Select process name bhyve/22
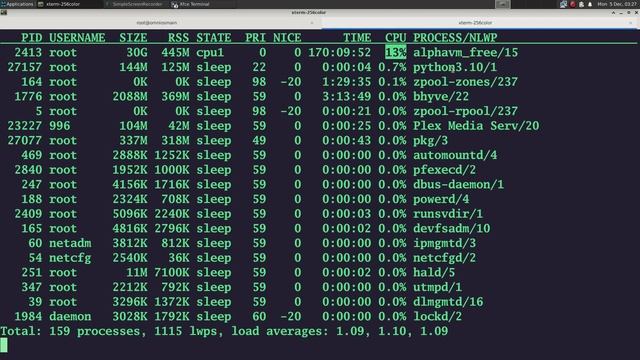 pyautogui.click(x=441, y=96)
